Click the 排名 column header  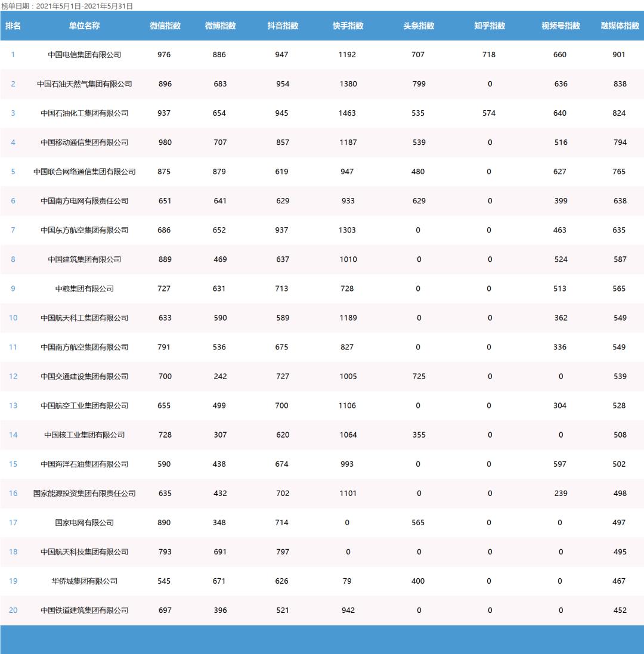coord(13,26)
